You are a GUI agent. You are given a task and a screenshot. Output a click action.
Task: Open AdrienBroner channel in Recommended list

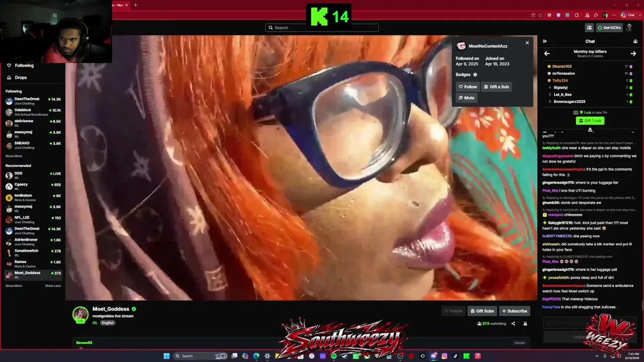coord(33,242)
